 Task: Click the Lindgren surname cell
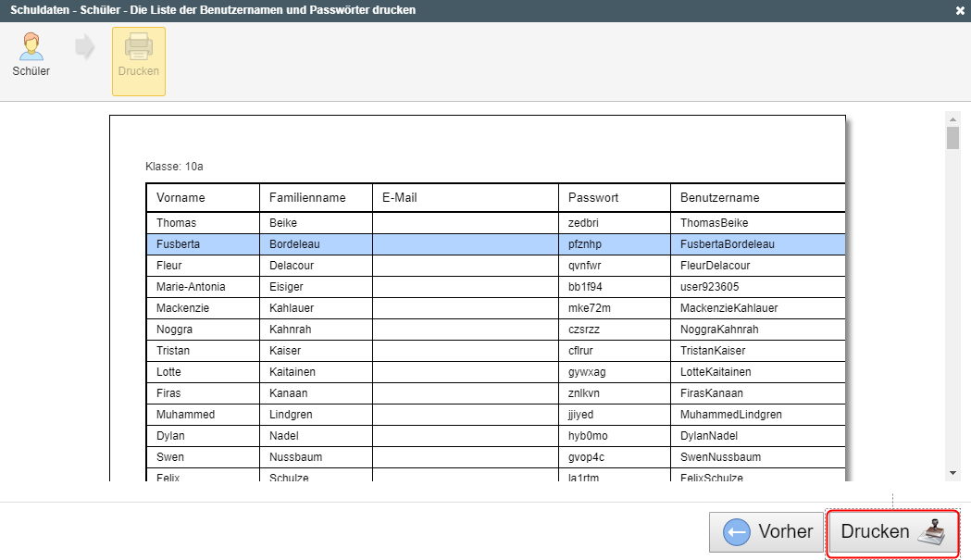316,415
